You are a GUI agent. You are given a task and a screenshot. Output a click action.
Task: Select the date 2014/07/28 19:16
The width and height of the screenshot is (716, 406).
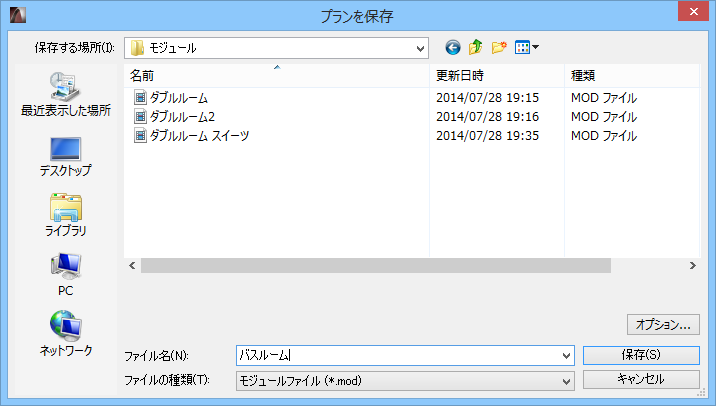487,117
